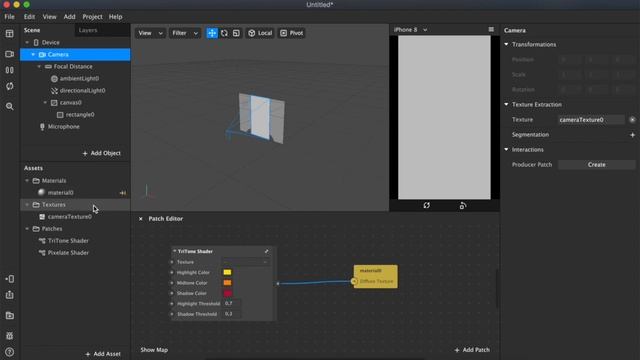The image size is (640, 360).
Task: Add Segmentation with the plus icon
Action: coord(632,135)
